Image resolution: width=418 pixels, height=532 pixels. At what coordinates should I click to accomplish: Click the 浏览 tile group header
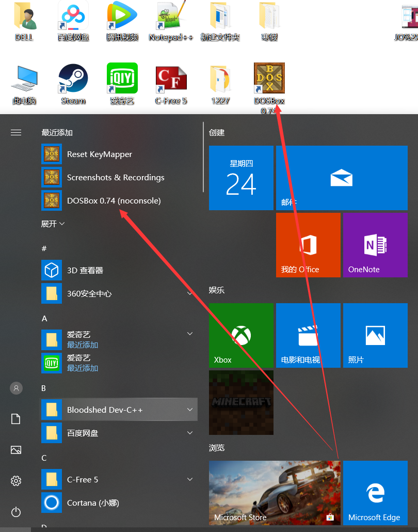217,448
